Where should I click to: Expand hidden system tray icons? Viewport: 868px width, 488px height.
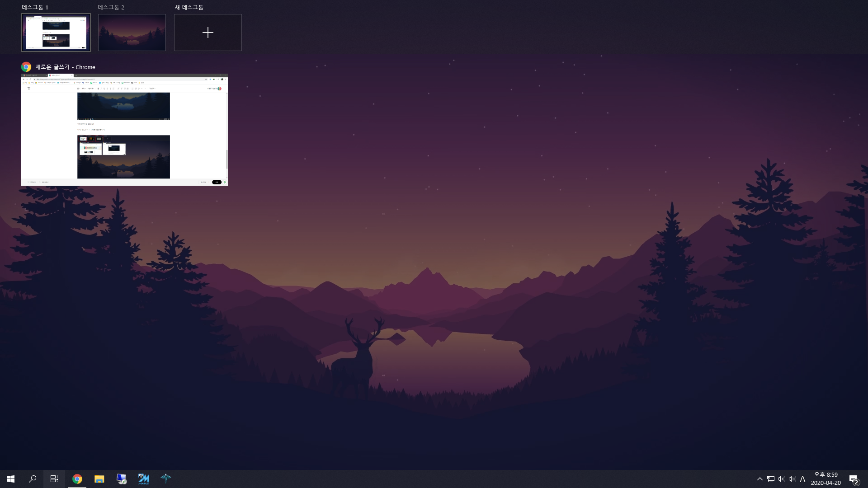(x=759, y=479)
